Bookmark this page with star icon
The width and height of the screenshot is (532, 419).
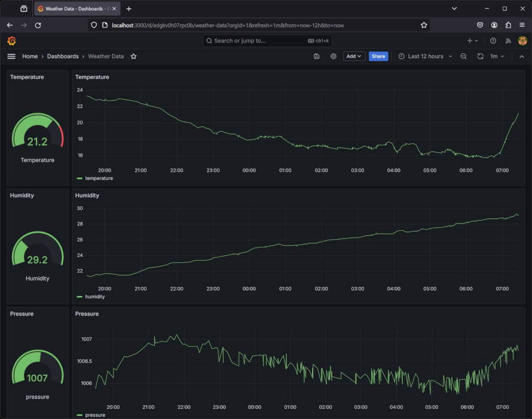pos(424,25)
